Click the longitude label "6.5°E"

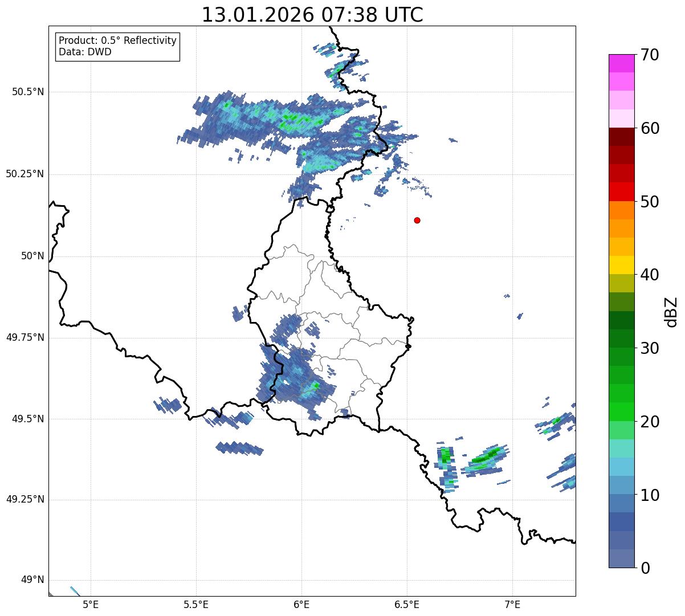(407, 605)
